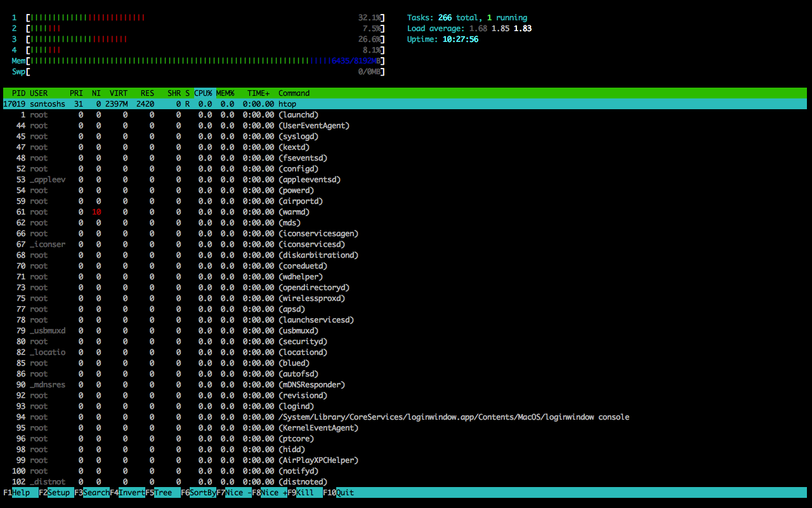Click F3 Search in the bottom bar

(x=91, y=493)
